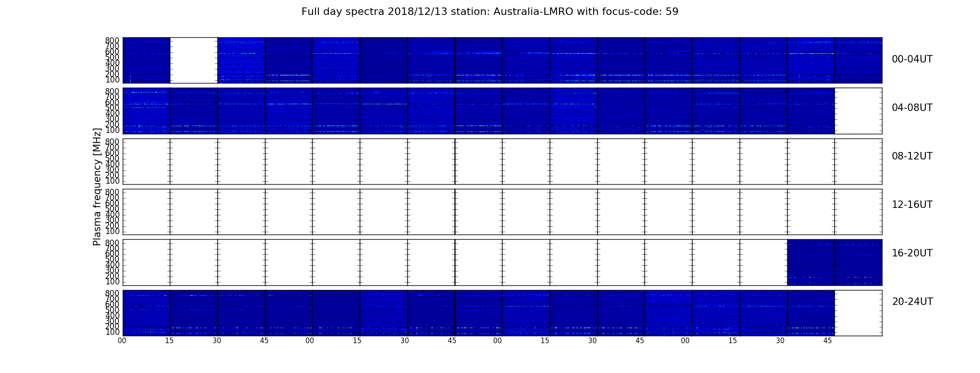
Task: Click the small blue spectrum block in 16-20UT row
Action: 834,262
